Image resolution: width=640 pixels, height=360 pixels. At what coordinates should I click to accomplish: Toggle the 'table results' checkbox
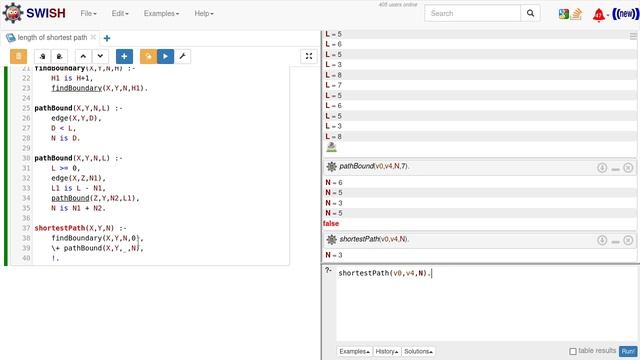(x=573, y=351)
